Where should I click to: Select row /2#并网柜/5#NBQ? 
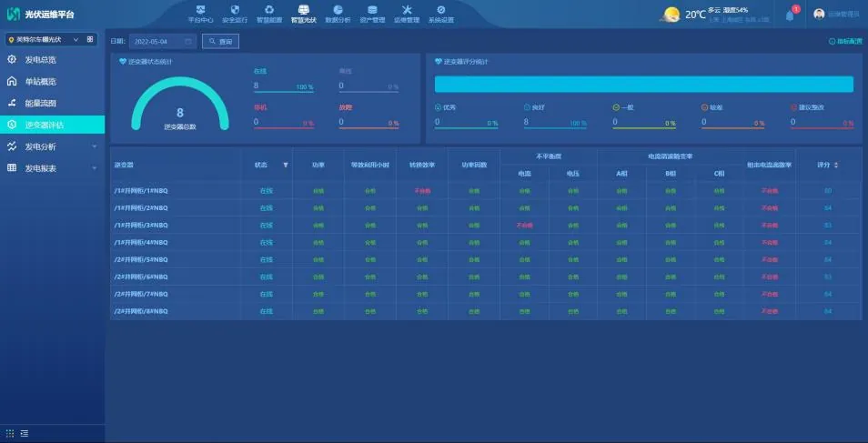pos(486,260)
